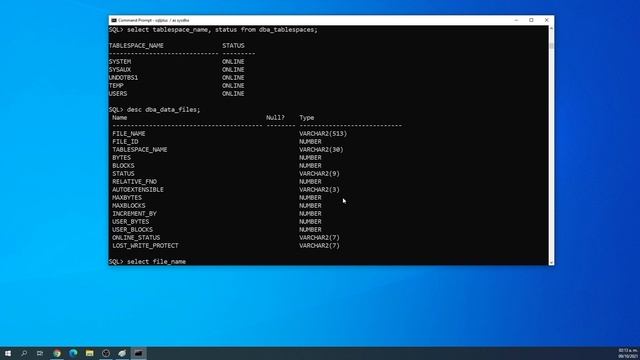Click the AUTOEXTENSIBLE column entry
Viewport: 640px width, 360px height.
138,190
